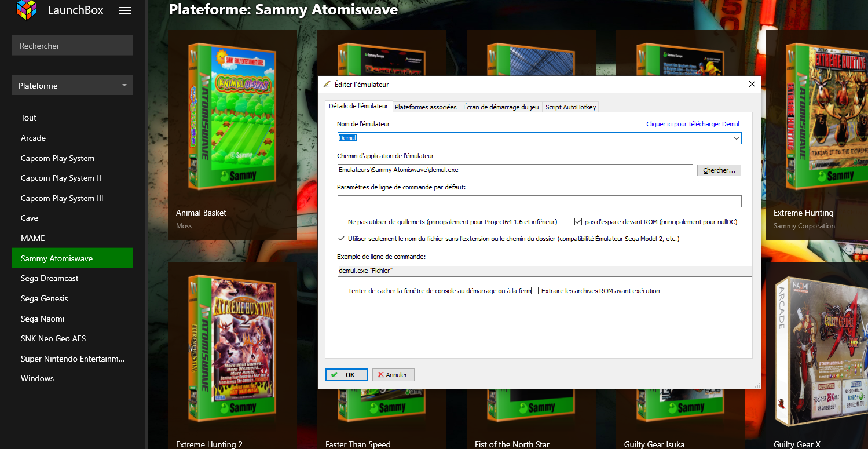Click the Fist of the North Star title

512,444
